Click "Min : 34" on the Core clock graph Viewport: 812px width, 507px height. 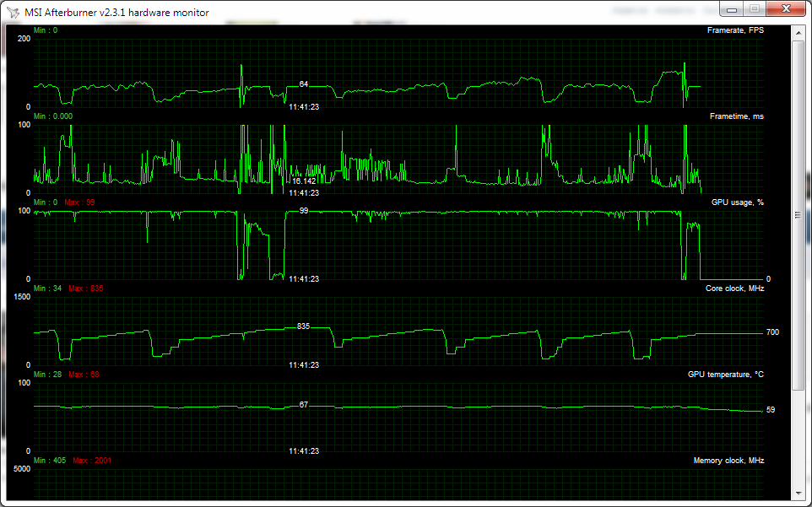[47, 289]
